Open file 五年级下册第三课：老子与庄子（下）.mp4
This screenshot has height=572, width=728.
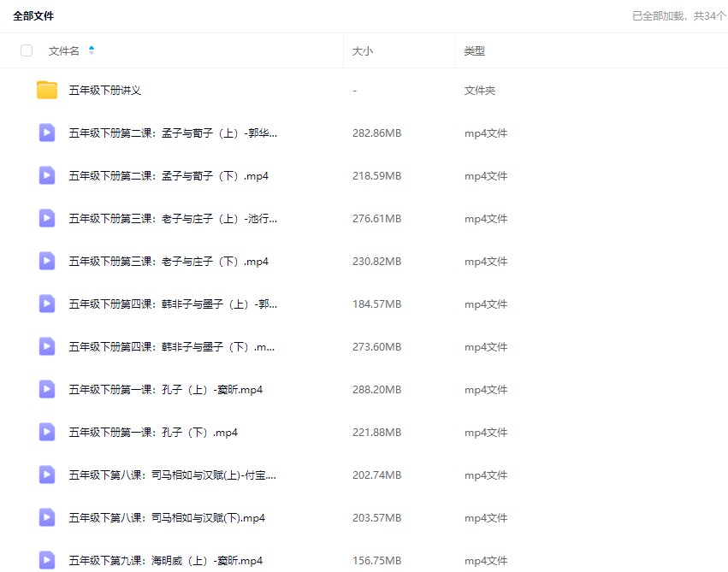click(169, 261)
